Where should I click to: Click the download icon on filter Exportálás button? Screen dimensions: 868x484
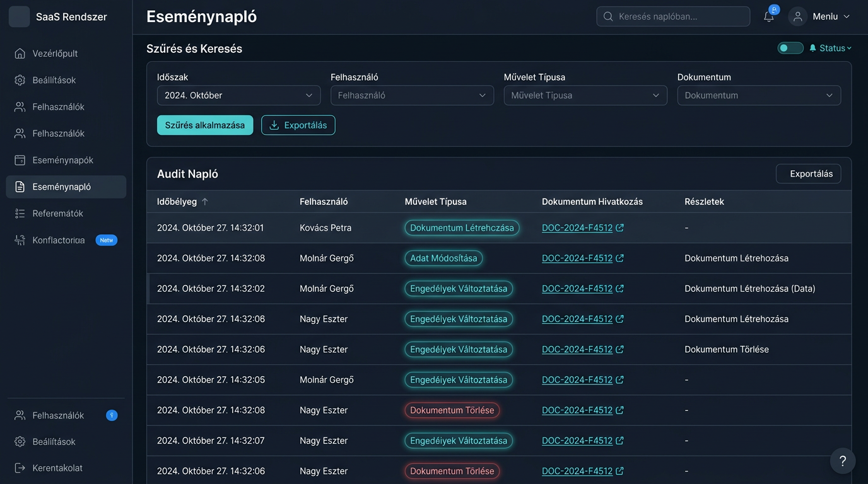point(274,125)
